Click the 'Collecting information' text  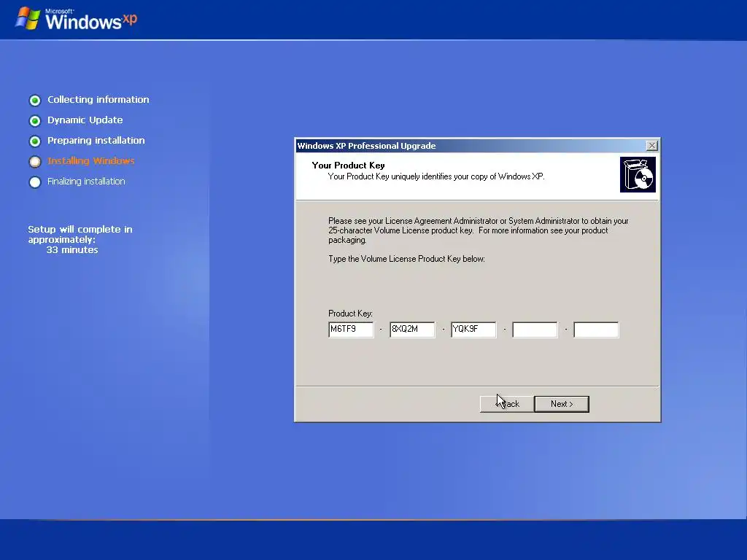[98, 99]
